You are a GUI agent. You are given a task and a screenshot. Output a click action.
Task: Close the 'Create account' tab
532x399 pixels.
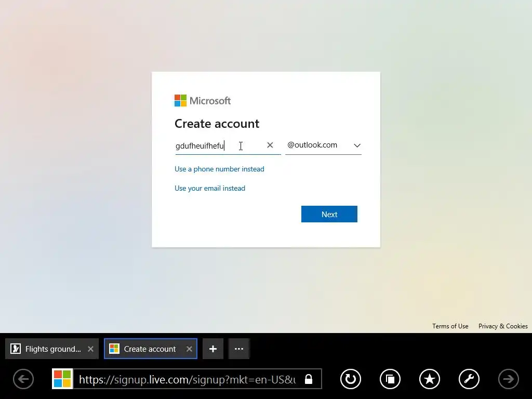[189, 349]
